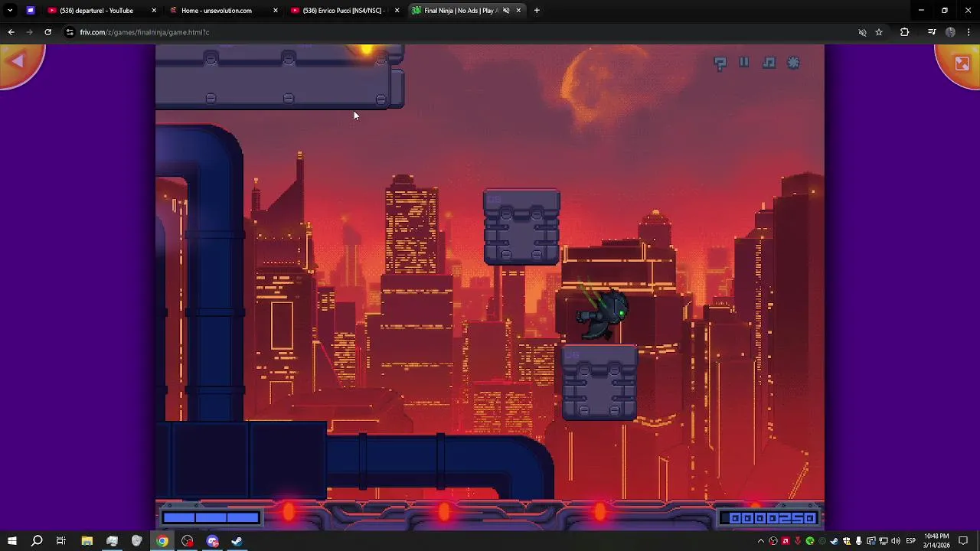Open the volume speaker tray icon

tap(896, 541)
